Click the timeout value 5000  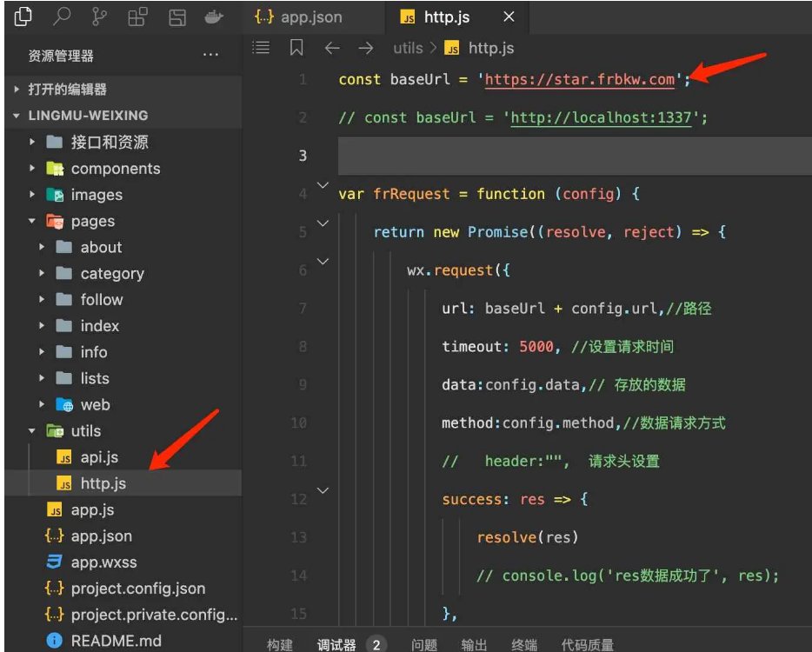point(536,346)
